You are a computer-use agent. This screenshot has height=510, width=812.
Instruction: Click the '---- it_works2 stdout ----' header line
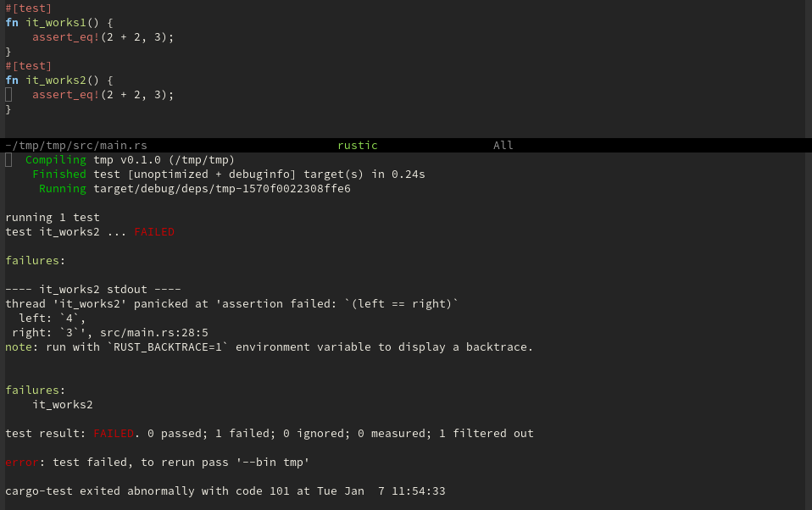(x=93, y=290)
